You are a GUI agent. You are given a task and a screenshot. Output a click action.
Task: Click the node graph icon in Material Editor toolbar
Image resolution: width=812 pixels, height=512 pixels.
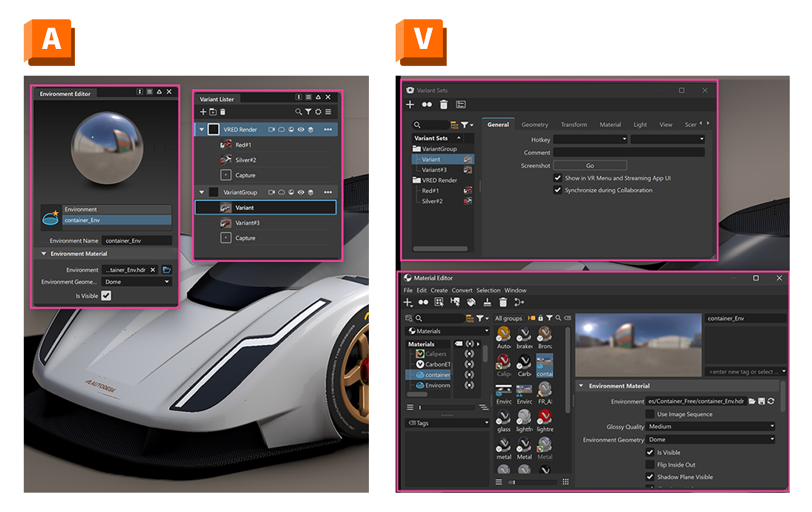pos(519,302)
